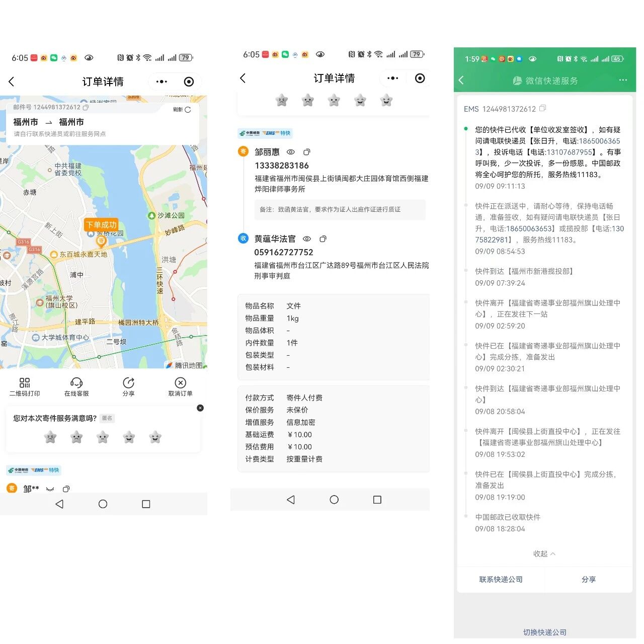
Task: Toggle eye icon next to 黄蕴华法官
Action: [306, 239]
